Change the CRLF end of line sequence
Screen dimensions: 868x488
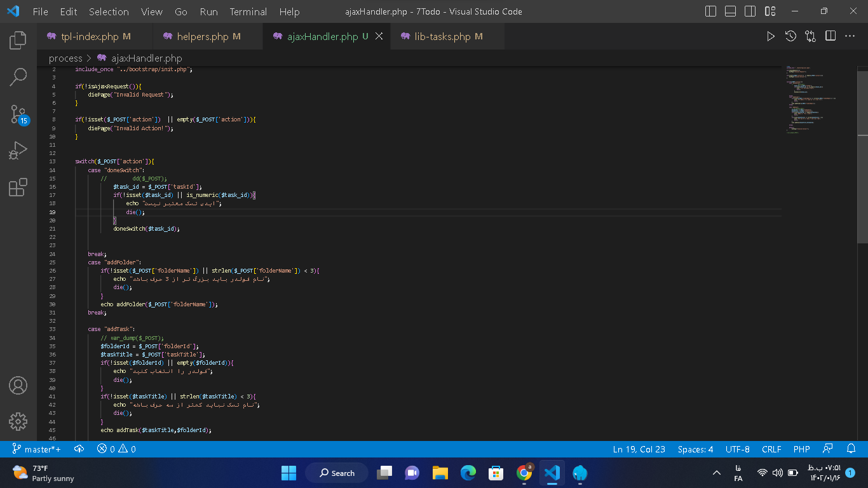(771, 449)
